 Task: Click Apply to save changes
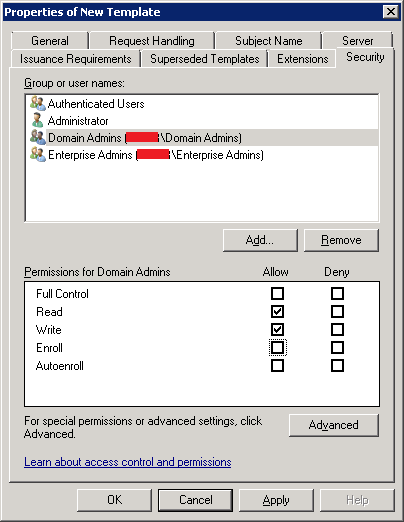pyautogui.click(x=276, y=500)
